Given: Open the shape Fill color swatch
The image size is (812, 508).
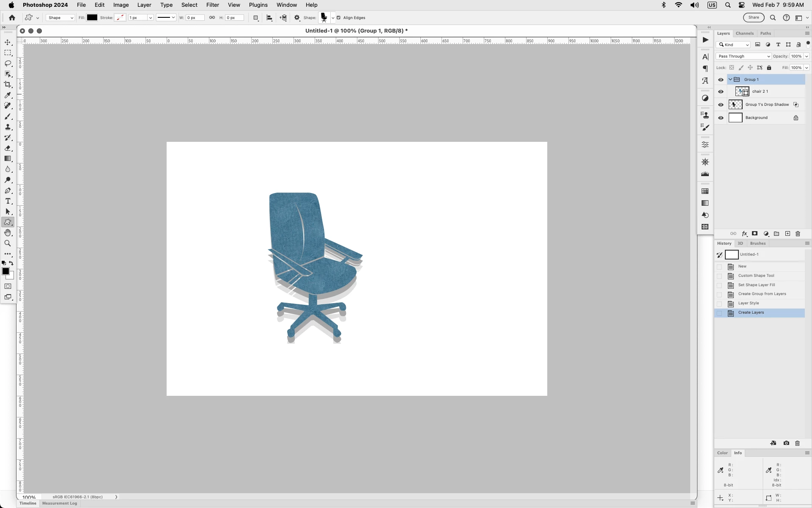Looking at the screenshot, I should [92, 18].
